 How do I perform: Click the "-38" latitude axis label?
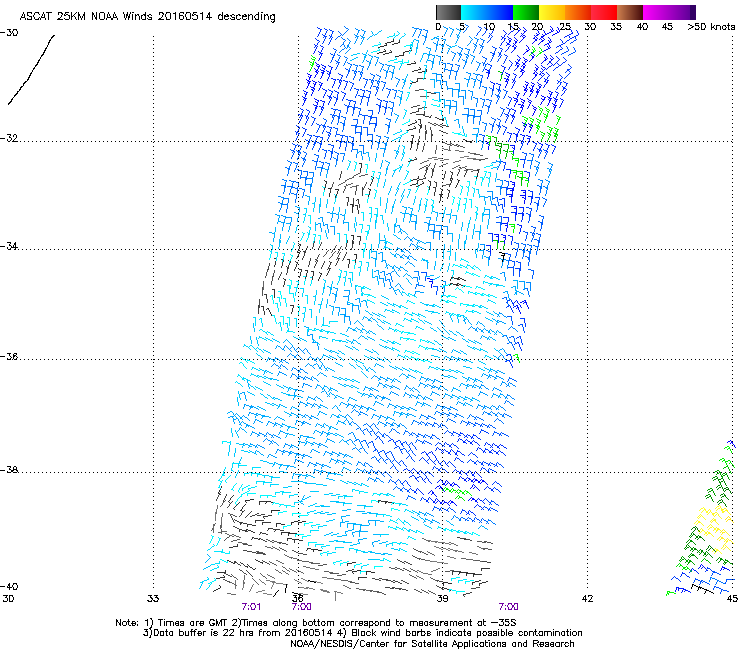click(9, 470)
